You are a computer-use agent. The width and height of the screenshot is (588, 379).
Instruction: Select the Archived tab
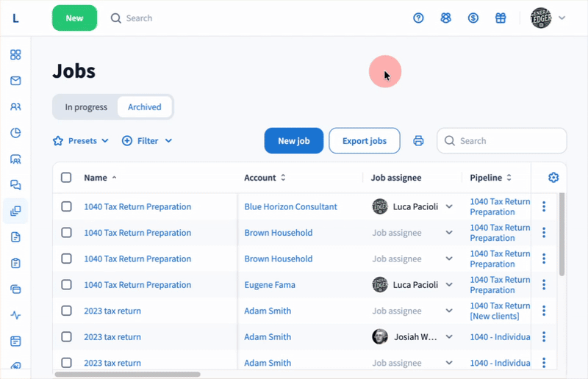[145, 107]
